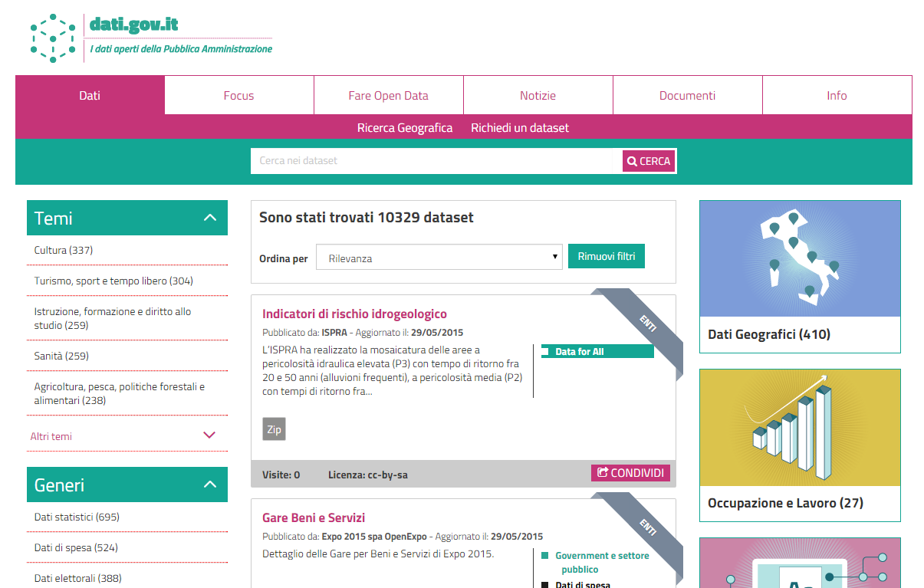Click Dati Geografici (410) caption
This screenshot has width=924, height=588.
point(769,334)
